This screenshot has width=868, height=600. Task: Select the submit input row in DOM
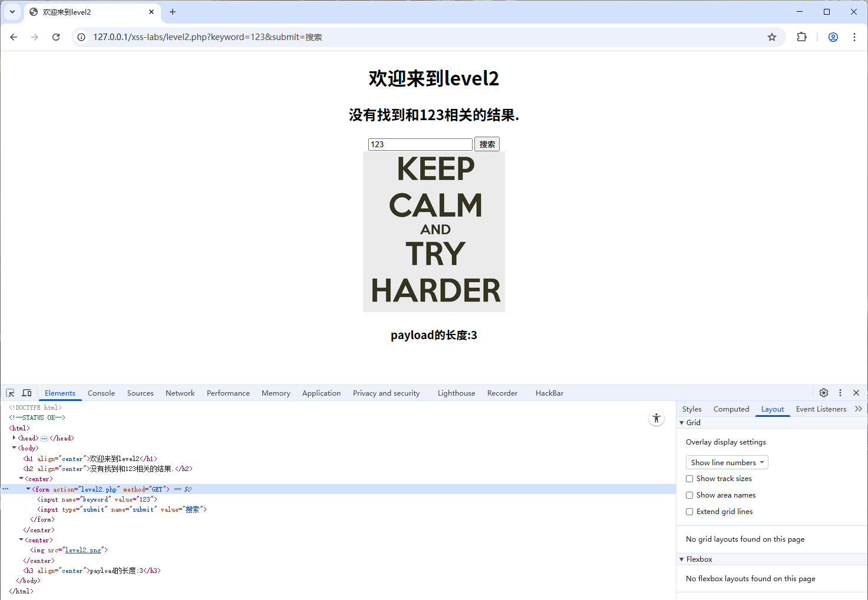point(338,509)
